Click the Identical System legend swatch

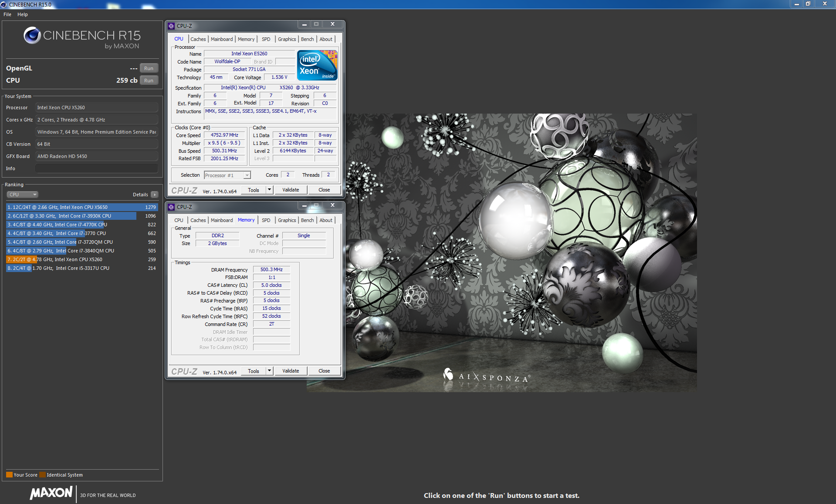pyautogui.click(x=42, y=474)
